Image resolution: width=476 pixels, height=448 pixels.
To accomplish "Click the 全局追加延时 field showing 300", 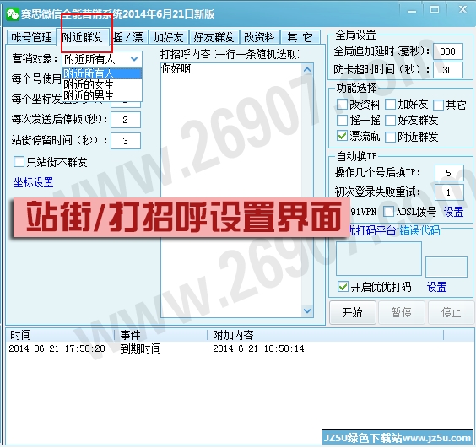I will pos(448,51).
